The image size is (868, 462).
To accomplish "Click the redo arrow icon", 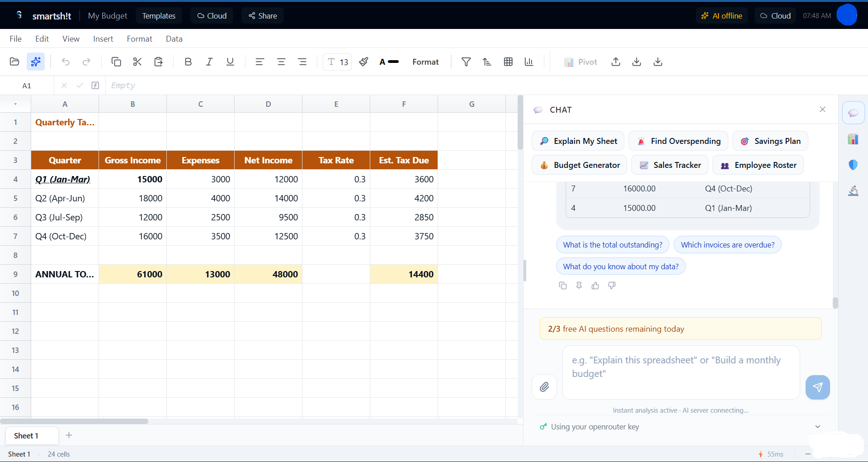I will 86,62.
